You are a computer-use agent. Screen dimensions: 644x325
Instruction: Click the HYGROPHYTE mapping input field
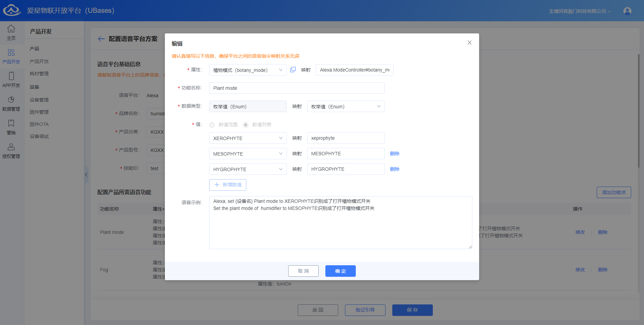346,169
